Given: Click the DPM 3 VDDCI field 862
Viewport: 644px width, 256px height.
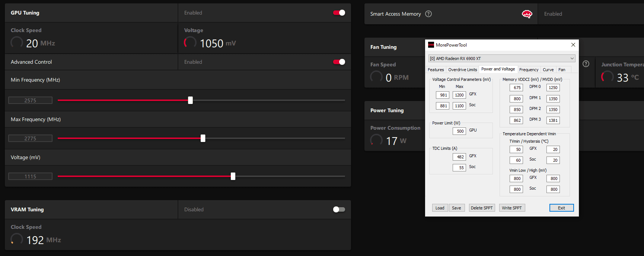Looking at the screenshot, I should (x=516, y=120).
